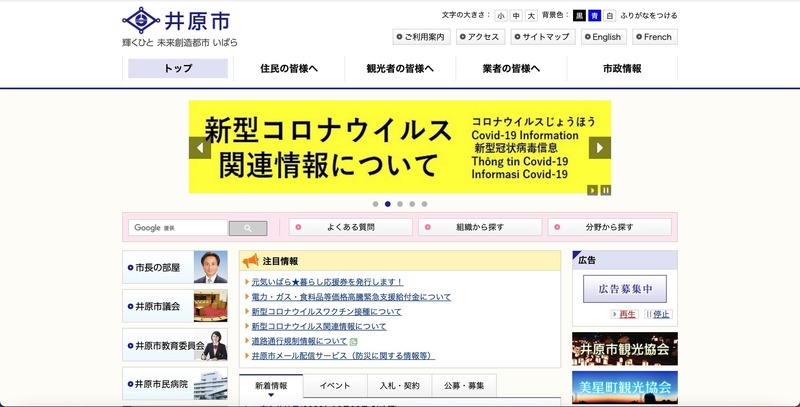Choose the blue (青) background color
The height and width of the screenshot is (407, 800).
[595, 16]
